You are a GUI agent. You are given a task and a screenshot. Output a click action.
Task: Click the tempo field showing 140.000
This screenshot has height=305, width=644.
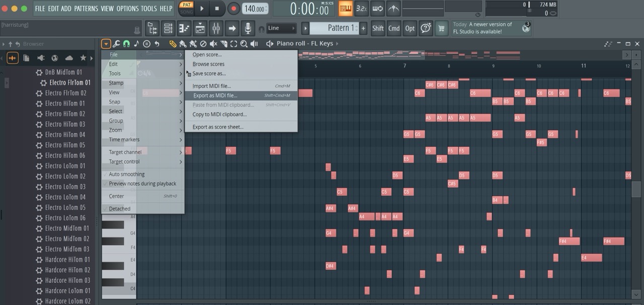point(255,9)
